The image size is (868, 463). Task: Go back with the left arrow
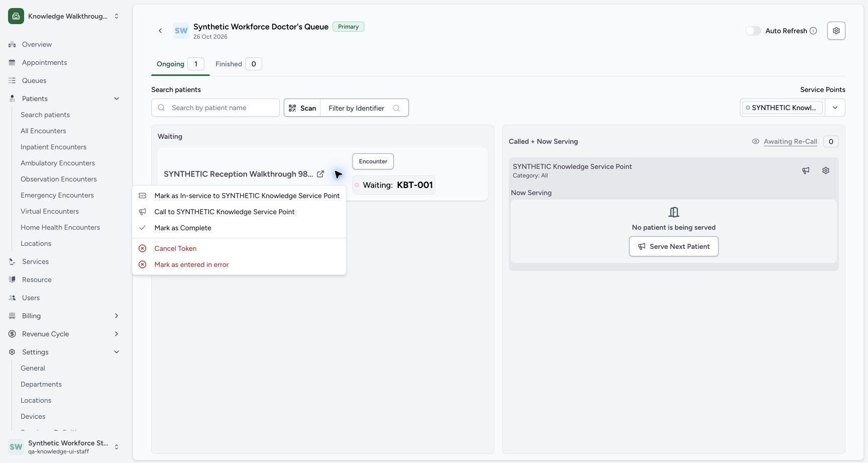pos(160,31)
